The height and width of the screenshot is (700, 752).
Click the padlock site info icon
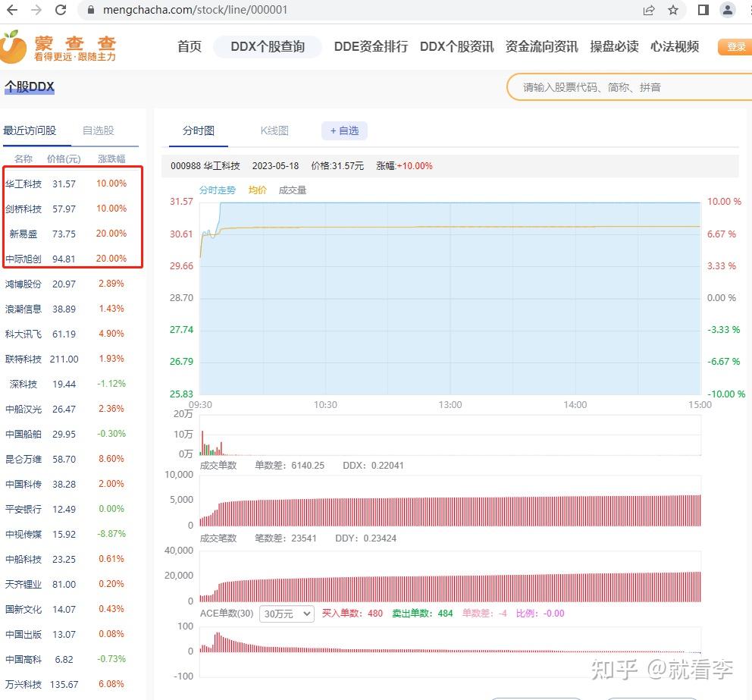point(91,10)
